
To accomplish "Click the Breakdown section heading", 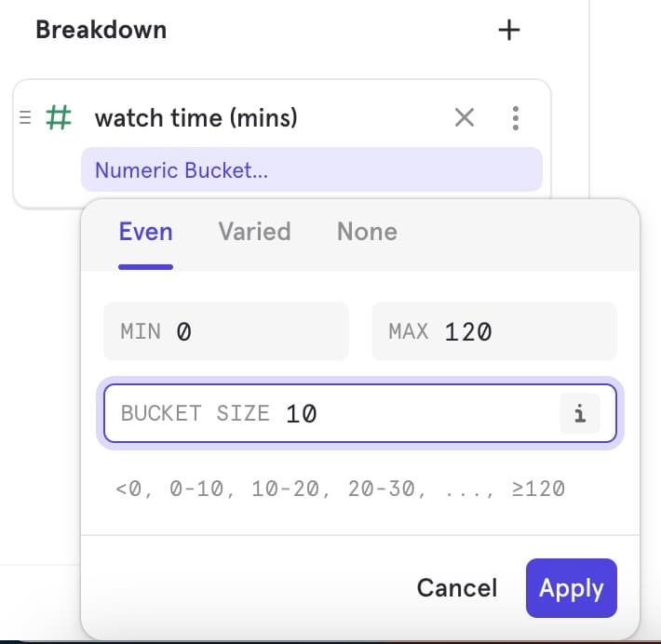I will click(x=101, y=30).
